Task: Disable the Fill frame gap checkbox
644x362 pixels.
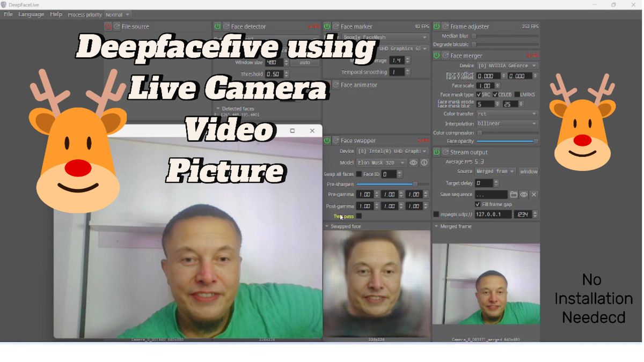Action: point(478,204)
